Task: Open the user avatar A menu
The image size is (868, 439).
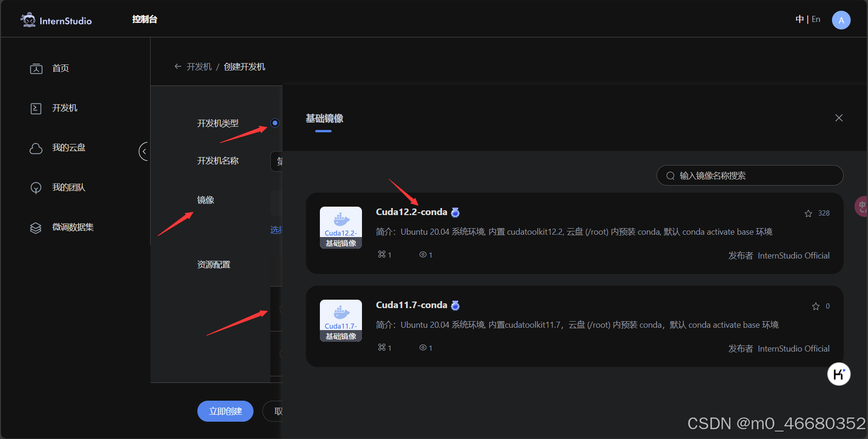Action: (841, 20)
